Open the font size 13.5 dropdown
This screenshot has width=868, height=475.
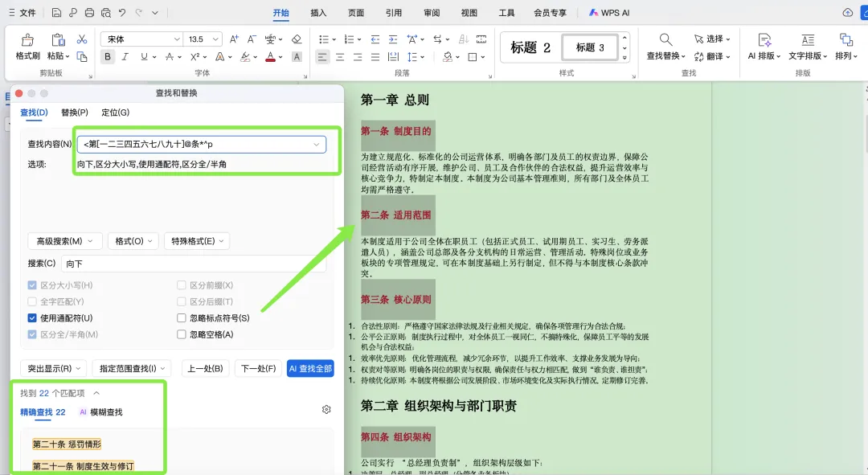tap(215, 39)
